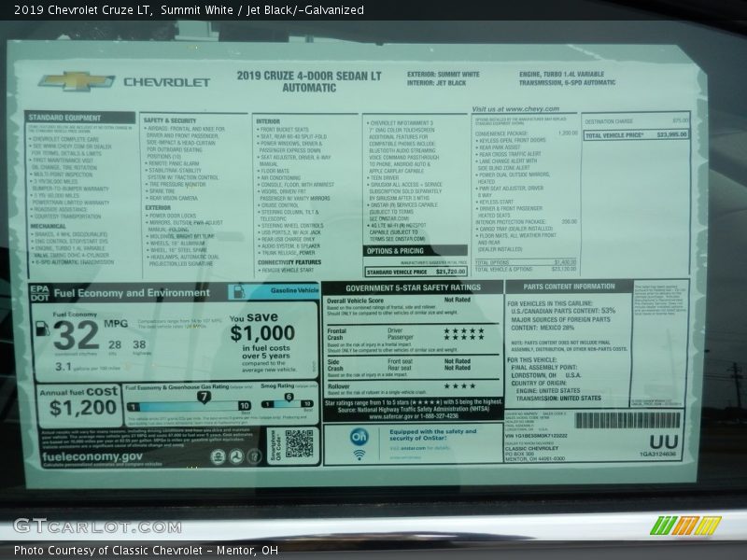The height and width of the screenshot is (560, 747).
Task: Click 'GOVERNMENT 5-STAR SAFETY RATINGS' header
Action: coord(413,287)
